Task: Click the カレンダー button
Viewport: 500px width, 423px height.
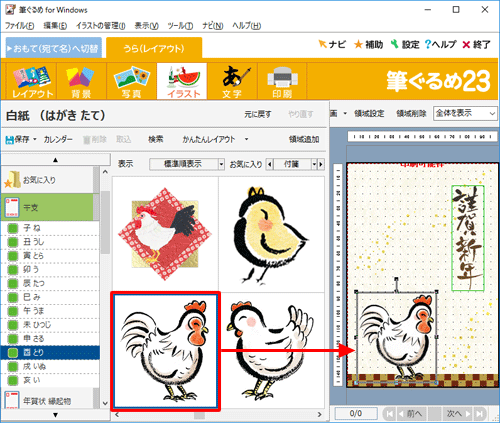Action: [x=58, y=139]
